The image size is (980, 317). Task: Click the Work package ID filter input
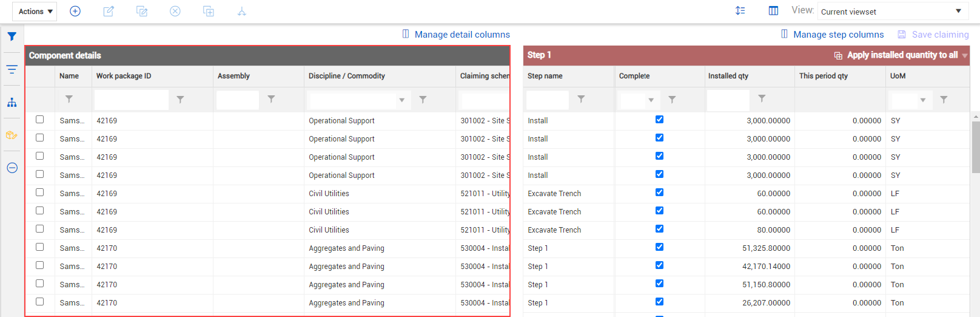coord(132,100)
